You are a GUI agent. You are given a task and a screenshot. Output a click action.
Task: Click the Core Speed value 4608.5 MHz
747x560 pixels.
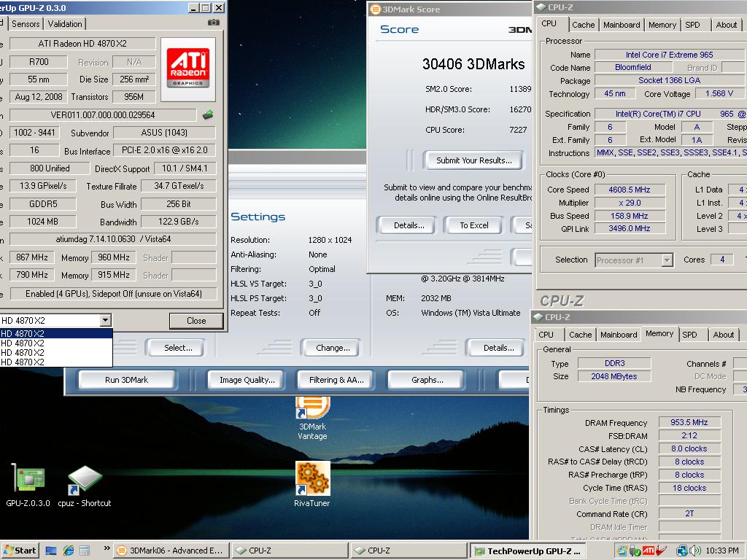tap(629, 190)
